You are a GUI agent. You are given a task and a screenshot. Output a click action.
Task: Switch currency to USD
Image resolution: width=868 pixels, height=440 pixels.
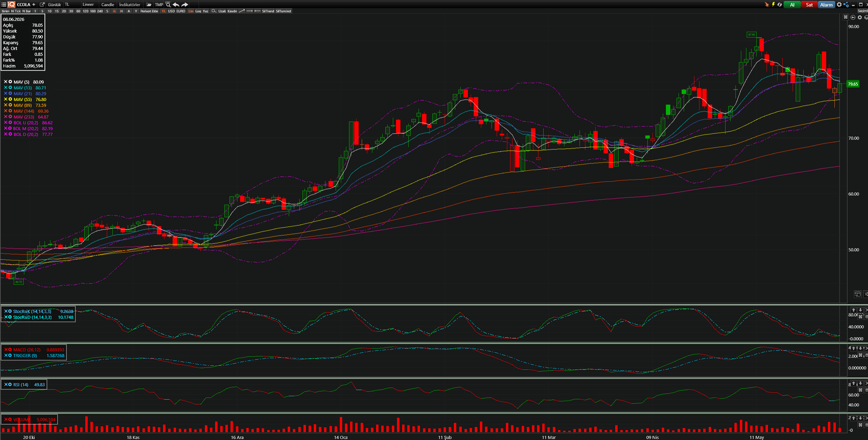tap(171, 11)
